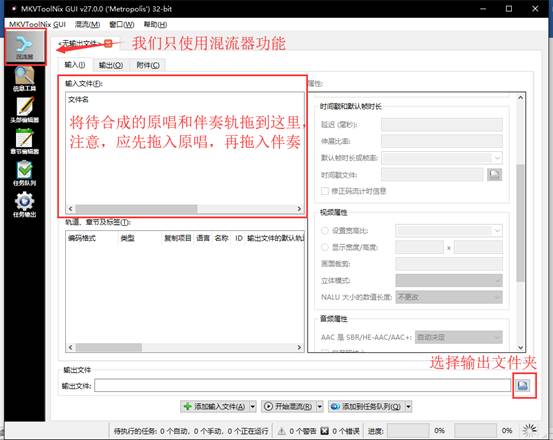The image size is (553, 440).
Task: Open the arrow beside Start multiplexing
Action: coord(320,407)
